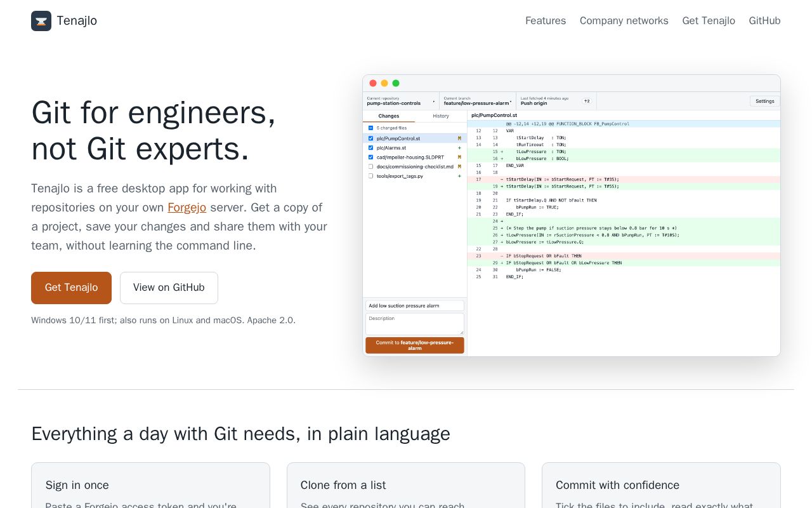Screen dimensions: 812x508
Task: Open GitHub in the top navigation
Action: (764, 21)
